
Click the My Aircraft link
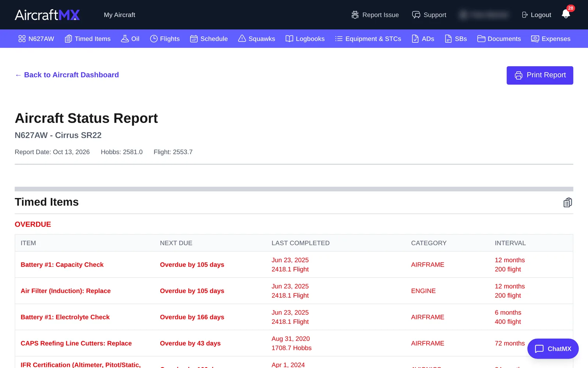(x=119, y=15)
